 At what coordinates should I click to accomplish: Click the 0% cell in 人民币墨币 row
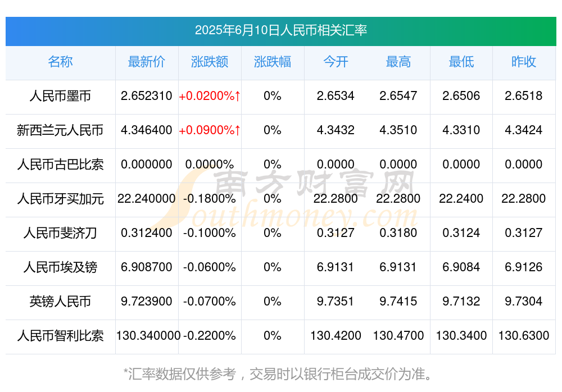click(273, 95)
